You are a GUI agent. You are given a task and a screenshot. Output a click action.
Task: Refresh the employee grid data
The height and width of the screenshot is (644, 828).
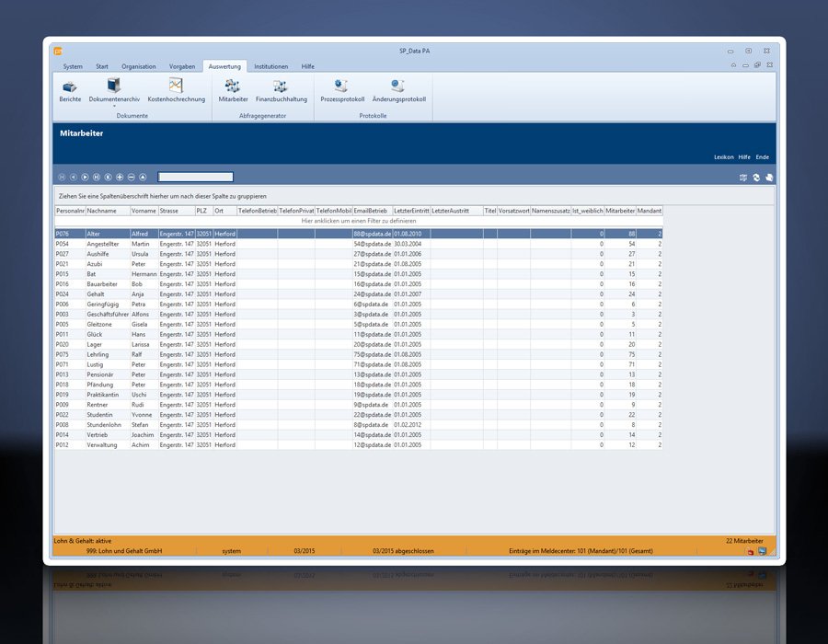coord(756,178)
